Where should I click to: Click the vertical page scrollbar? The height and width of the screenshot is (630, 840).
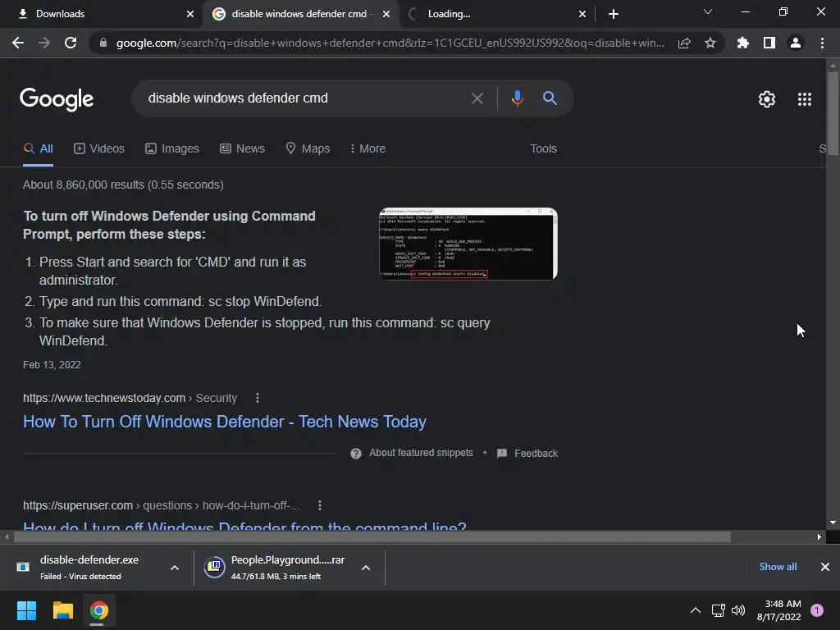(x=833, y=112)
